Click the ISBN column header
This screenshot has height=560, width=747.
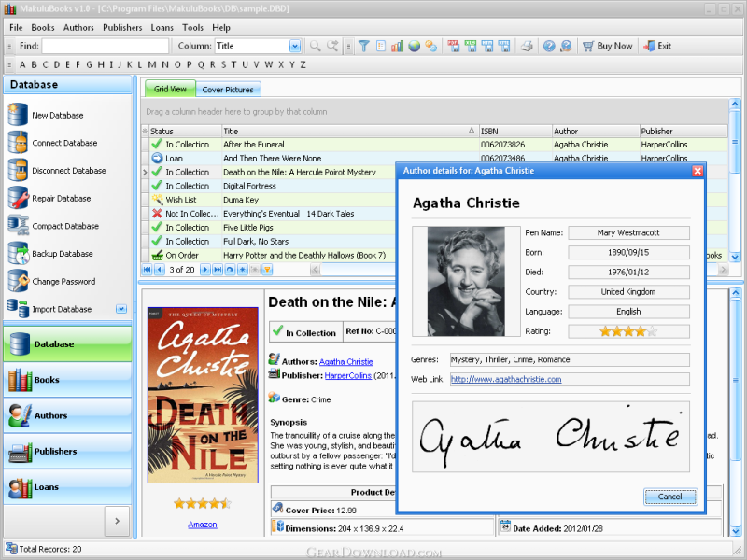point(515,131)
